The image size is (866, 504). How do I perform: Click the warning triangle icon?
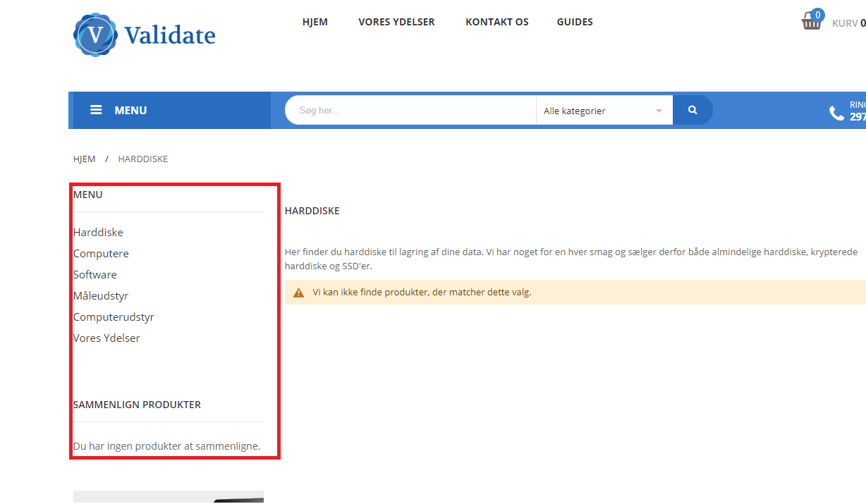pyautogui.click(x=298, y=292)
